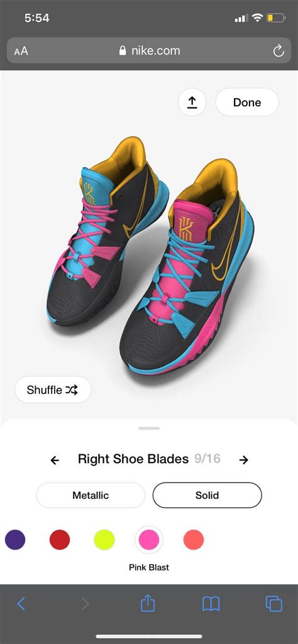
Task: Open the AA reader text size menu
Action: click(21, 51)
